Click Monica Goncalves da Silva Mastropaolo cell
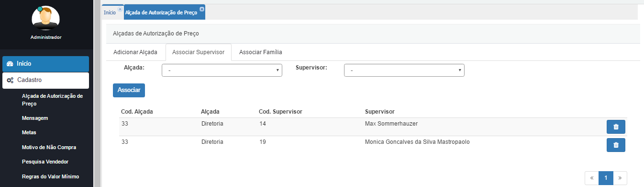Image resolution: width=644 pixels, height=187 pixels. pos(417,142)
